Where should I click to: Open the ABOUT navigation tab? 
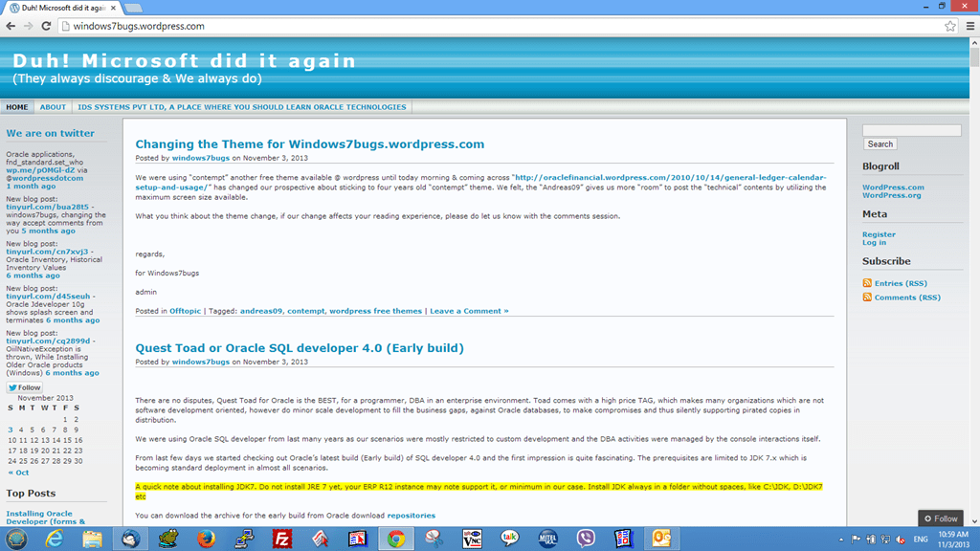53,107
